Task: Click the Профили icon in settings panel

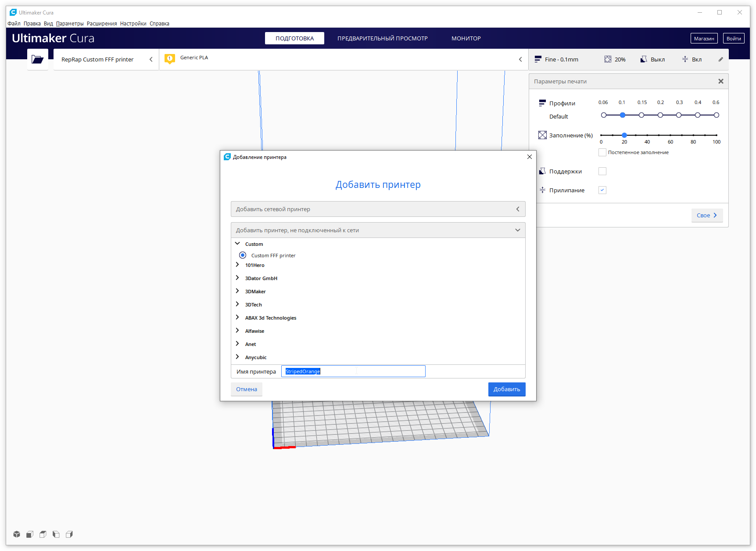Action: (x=542, y=103)
